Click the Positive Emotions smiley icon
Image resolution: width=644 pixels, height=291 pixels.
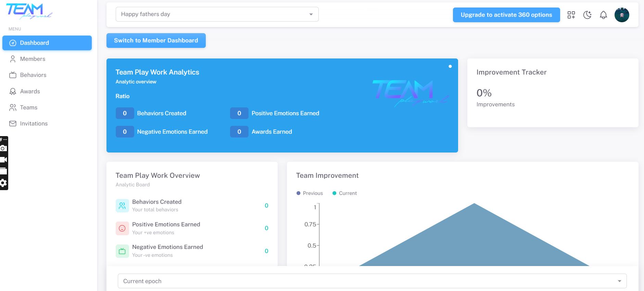tap(122, 228)
